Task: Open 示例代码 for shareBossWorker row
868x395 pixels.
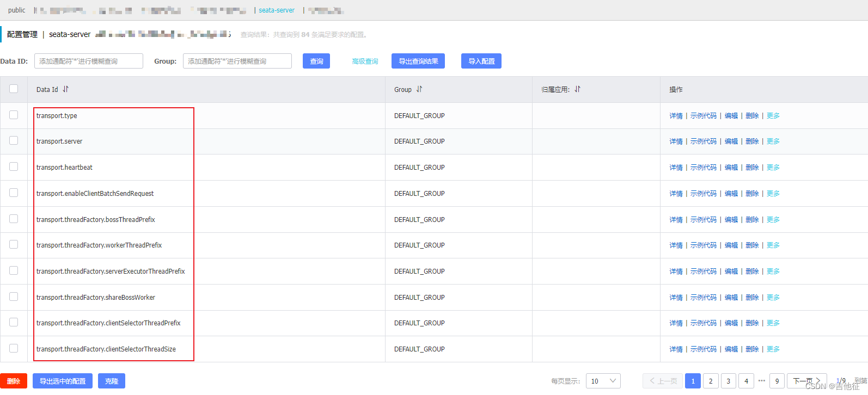Action: [x=704, y=297]
